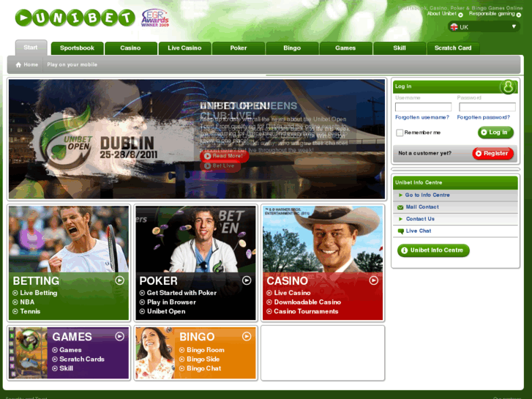Click the Responsible gaming link
Image resolution: width=532 pixels, height=399 pixels.
[492, 14]
